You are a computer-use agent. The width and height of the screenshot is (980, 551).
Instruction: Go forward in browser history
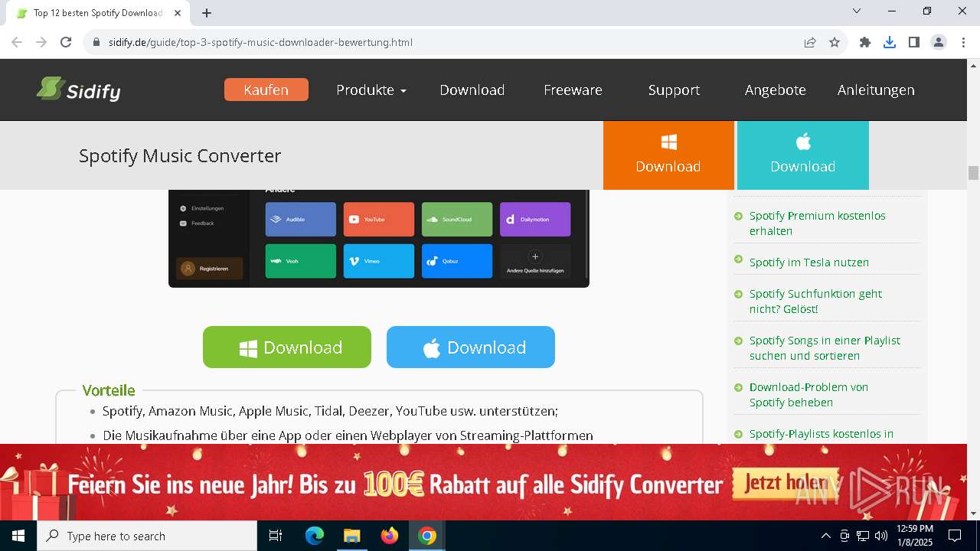click(x=41, y=42)
